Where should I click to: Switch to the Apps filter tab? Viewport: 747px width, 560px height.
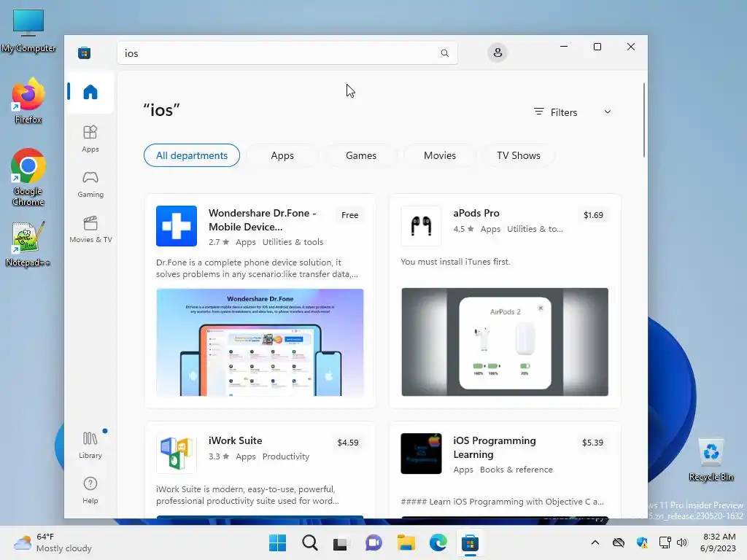coord(282,155)
